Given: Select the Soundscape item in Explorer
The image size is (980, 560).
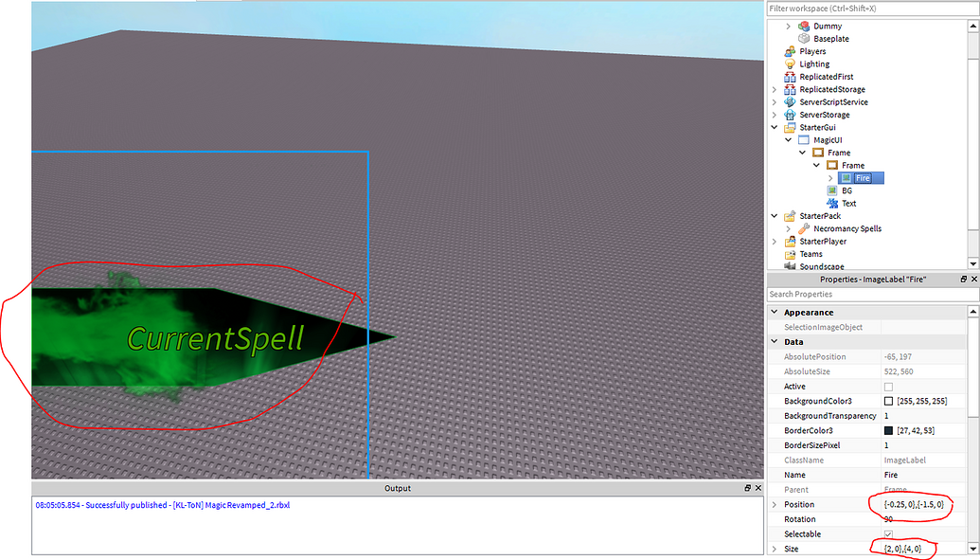Looking at the screenshot, I should 821,267.
